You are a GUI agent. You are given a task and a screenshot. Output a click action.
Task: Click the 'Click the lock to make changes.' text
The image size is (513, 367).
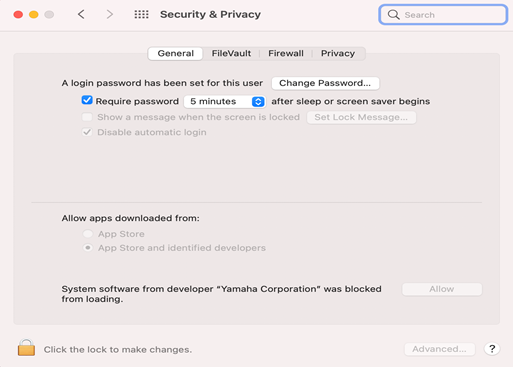118,349
